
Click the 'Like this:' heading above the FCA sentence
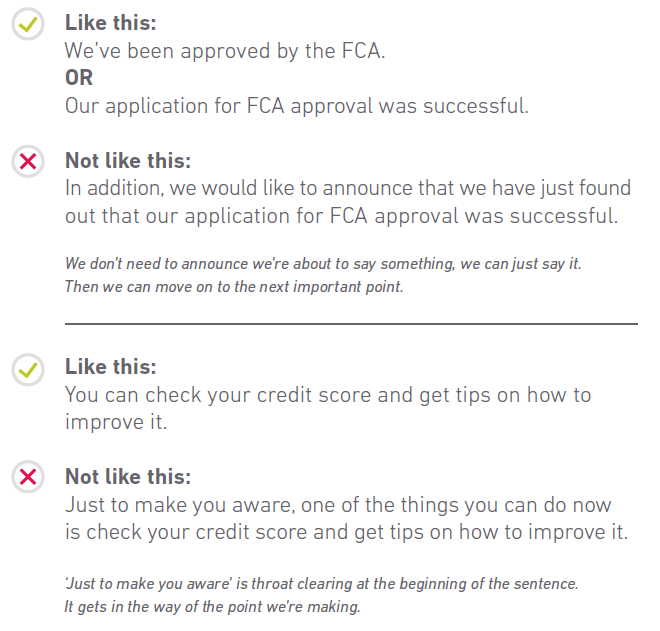[111, 23]
